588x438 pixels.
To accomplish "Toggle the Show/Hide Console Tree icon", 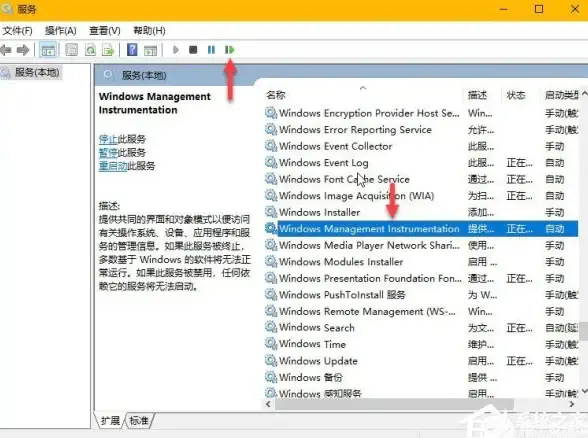I will coord(48,50).
